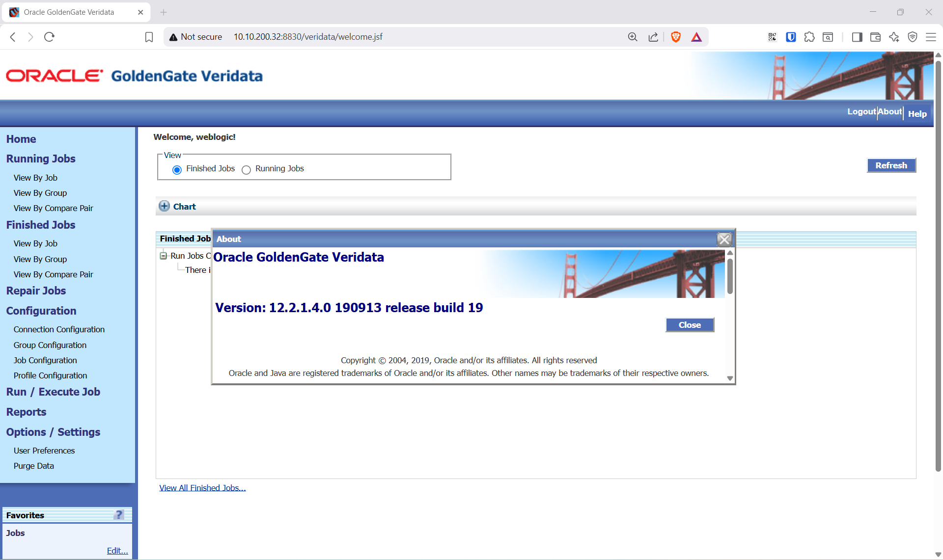Open View By Job under Running Jobs
The image size is (943, 560).
[35, 178]
